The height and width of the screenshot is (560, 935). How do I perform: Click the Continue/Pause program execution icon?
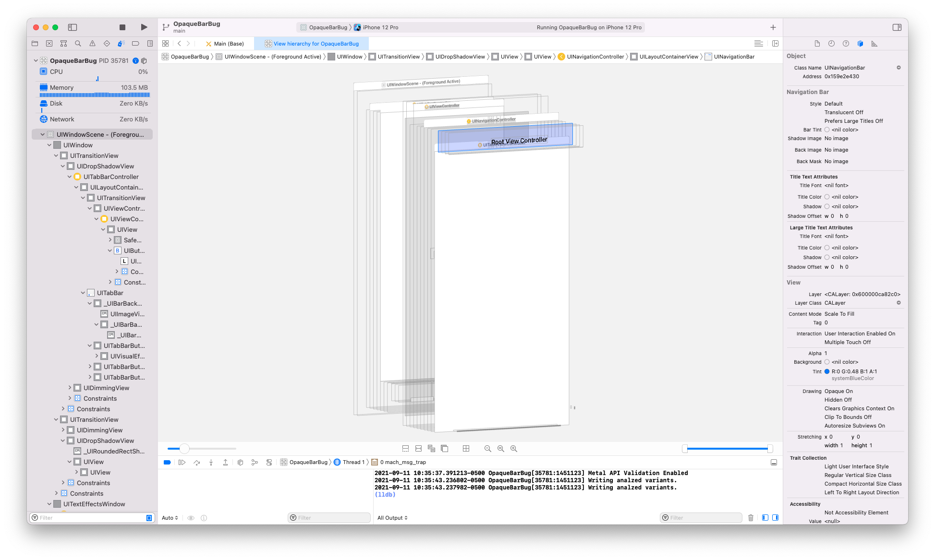pyautogui.click(x=182, y=462)
